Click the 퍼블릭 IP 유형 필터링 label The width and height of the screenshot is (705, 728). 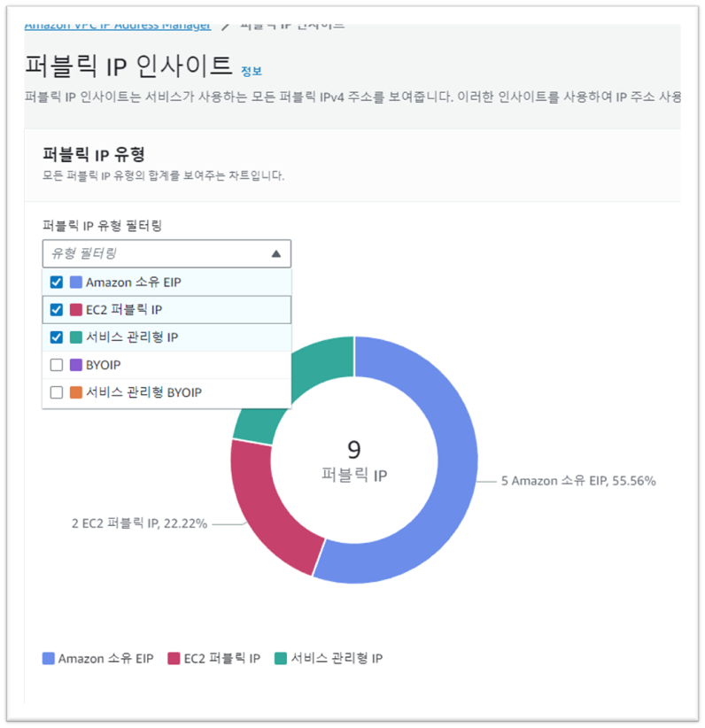click(102, 226)
